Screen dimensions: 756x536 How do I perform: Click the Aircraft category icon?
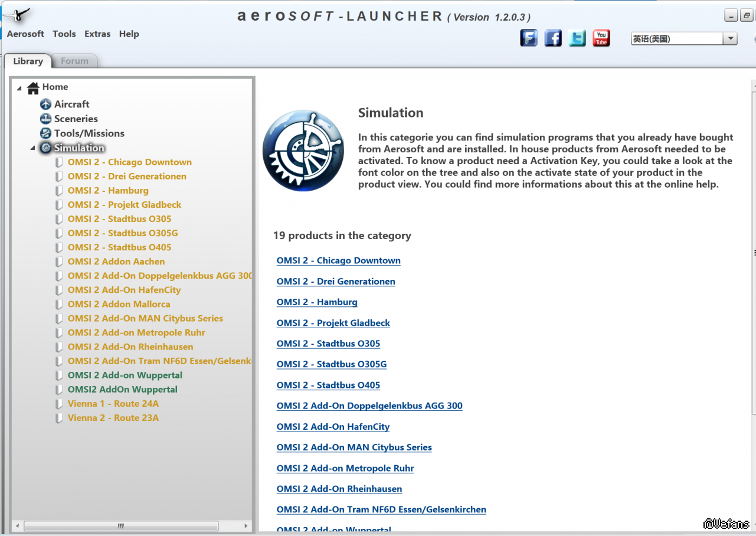coord(45,104)
